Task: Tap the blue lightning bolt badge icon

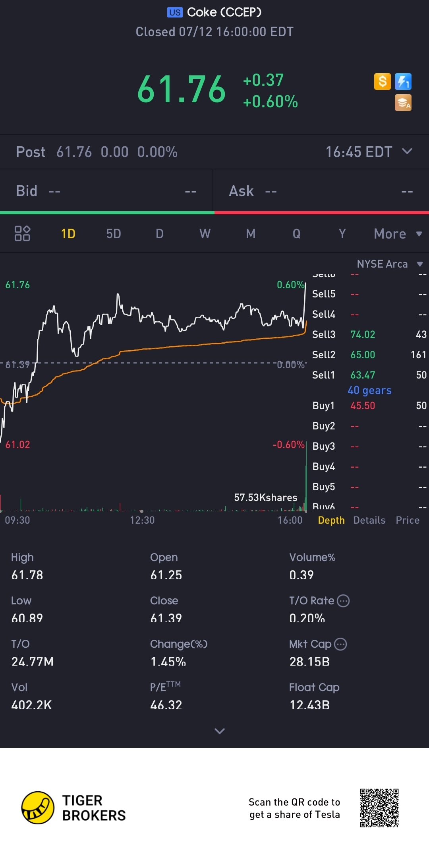Action: [403, 82]
